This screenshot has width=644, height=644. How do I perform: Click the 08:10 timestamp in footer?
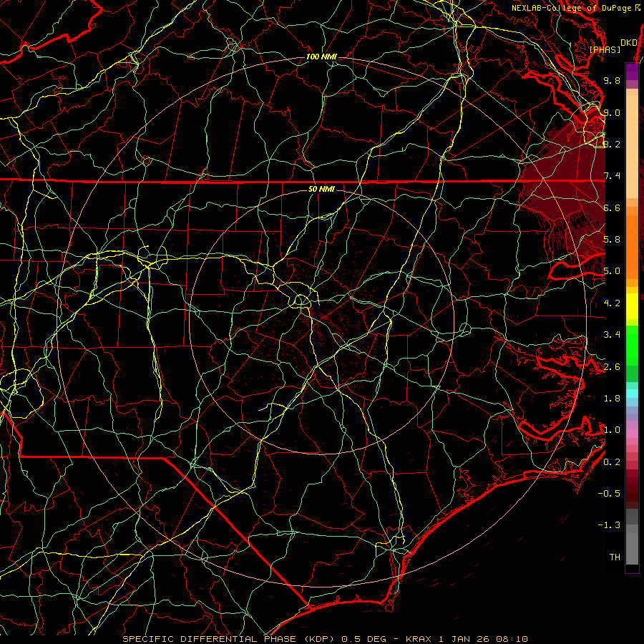click(x=512, y=639)
